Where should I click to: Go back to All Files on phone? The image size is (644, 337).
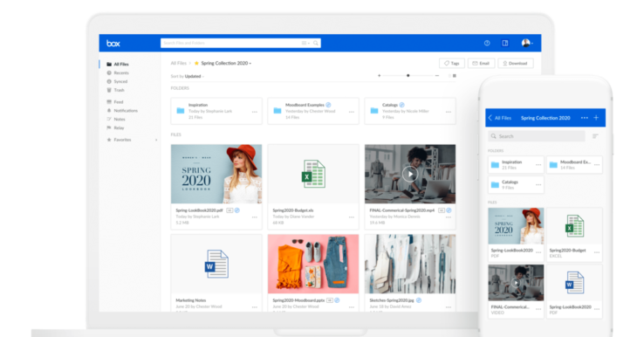pyautogui.click(x=500, y=118)
